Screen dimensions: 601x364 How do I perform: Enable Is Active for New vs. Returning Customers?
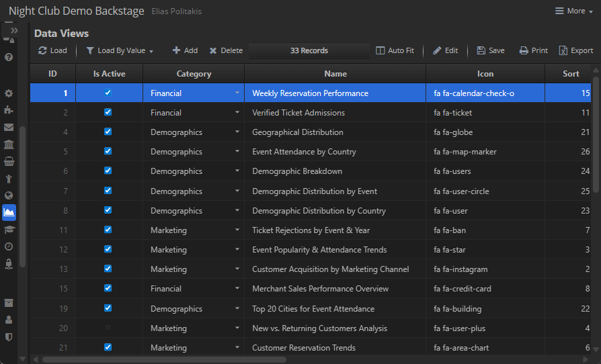click(108, 328)
